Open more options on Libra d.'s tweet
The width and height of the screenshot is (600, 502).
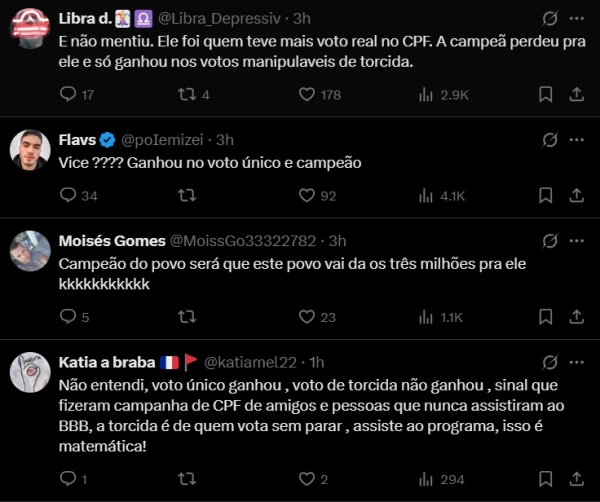click(577, 18)
